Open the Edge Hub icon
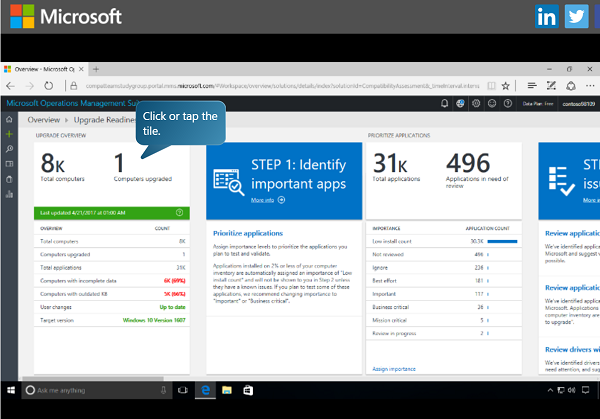600x419 pixels. [532, 86]
